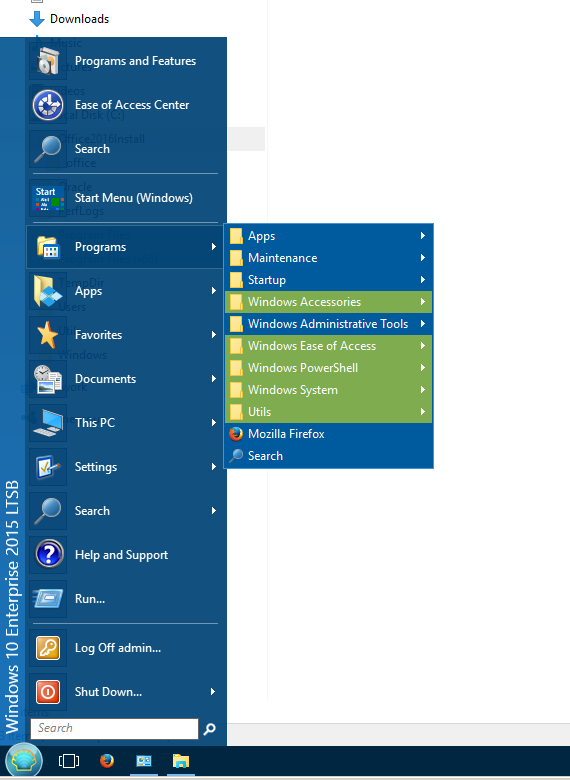Click folder icon next to Windows PowerShell
This screenshot has height=780, width=570.
tap(236, 368)
